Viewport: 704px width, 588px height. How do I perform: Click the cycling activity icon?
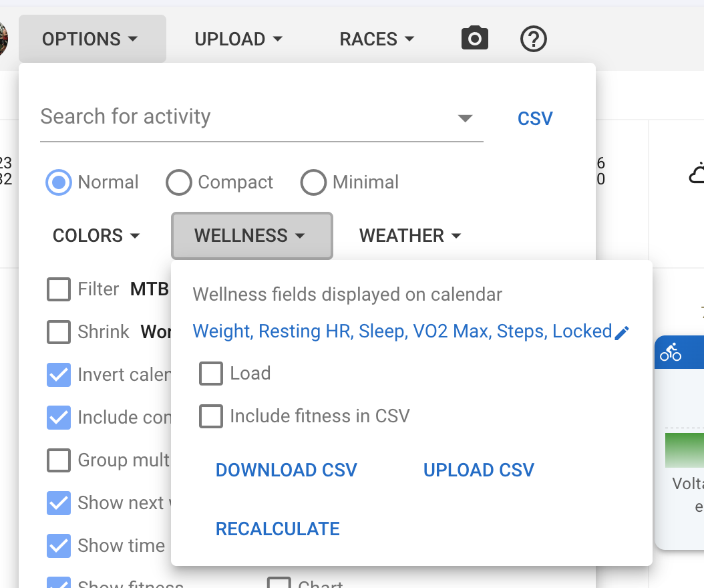click(x=670, y=352)
